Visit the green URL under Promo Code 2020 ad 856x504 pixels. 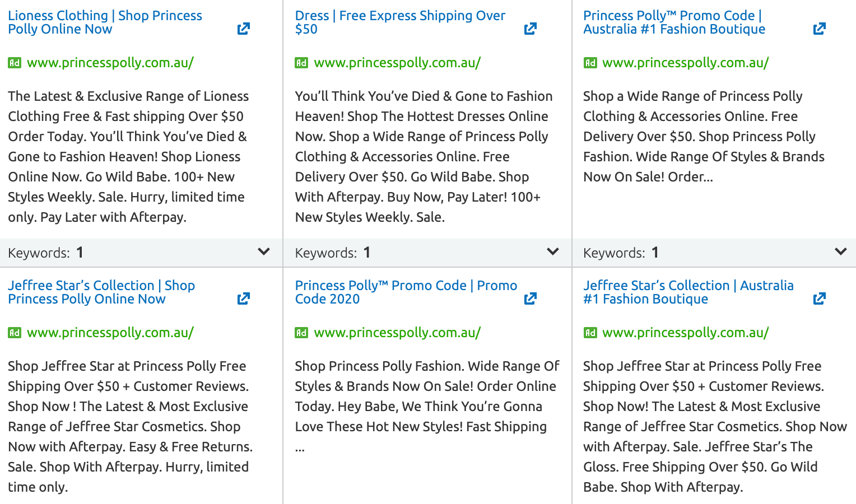tap(397, 333)
